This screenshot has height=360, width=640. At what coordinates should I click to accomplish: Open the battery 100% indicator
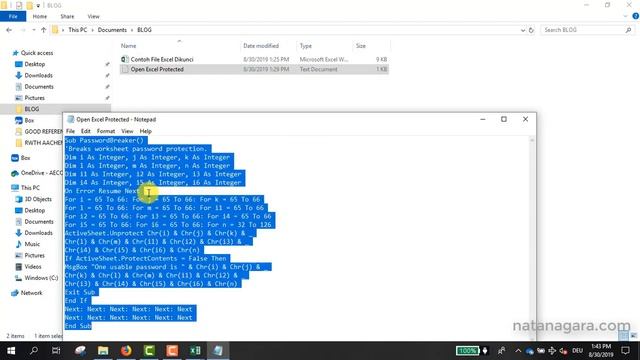[x=467, y=351]
